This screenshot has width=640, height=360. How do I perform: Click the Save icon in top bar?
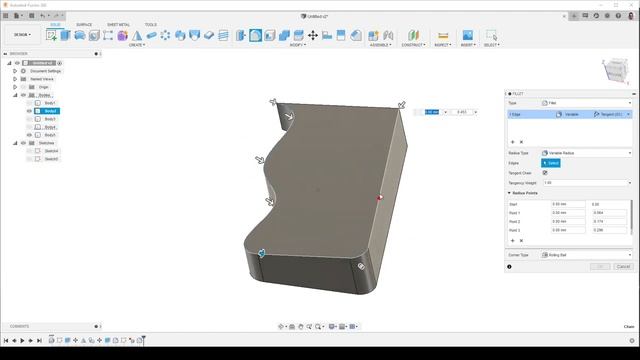point(31,16)
